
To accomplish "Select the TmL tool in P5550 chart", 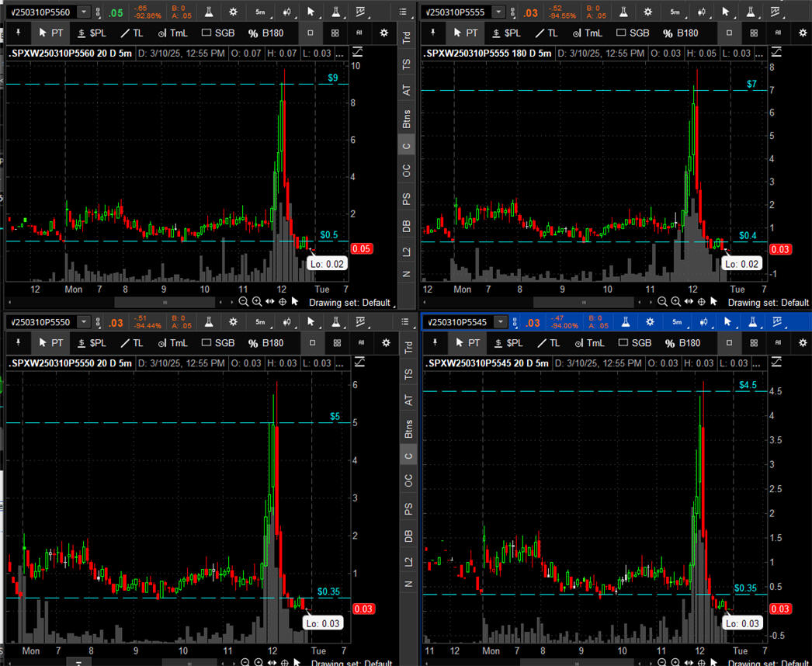I will coord(173,342).
